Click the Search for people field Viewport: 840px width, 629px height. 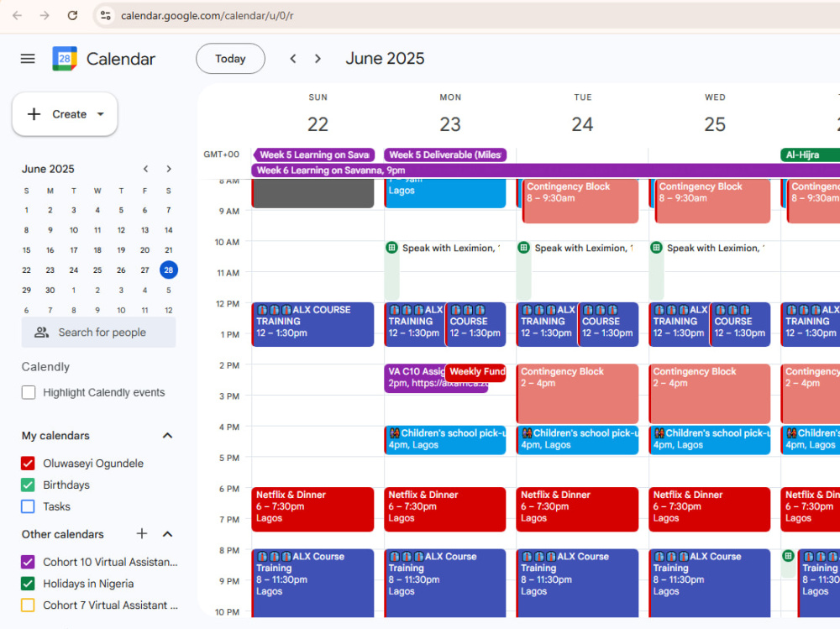click(98, 333)
